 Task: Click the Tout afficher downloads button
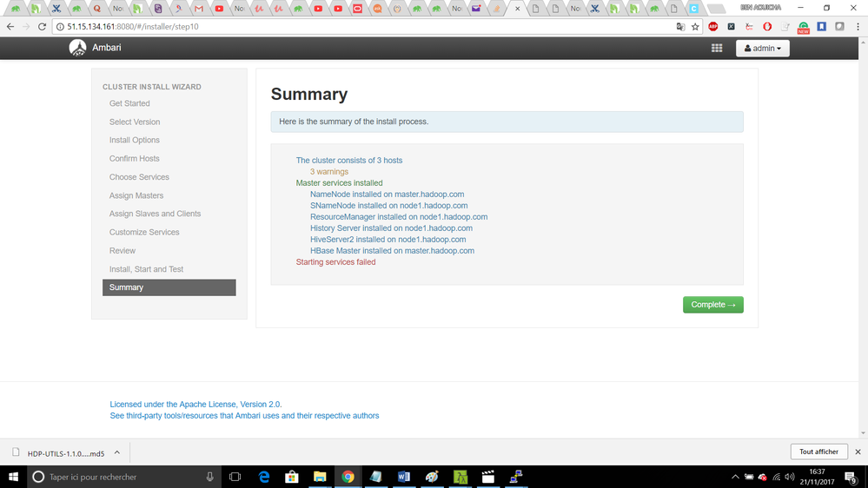[x=818, y=452]
